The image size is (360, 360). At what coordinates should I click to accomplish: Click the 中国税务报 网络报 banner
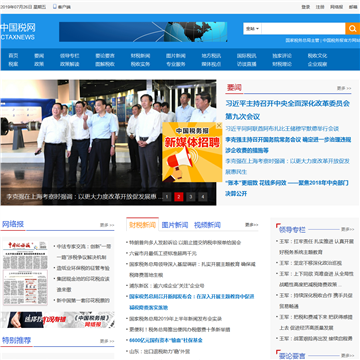(x=57, y=320)
